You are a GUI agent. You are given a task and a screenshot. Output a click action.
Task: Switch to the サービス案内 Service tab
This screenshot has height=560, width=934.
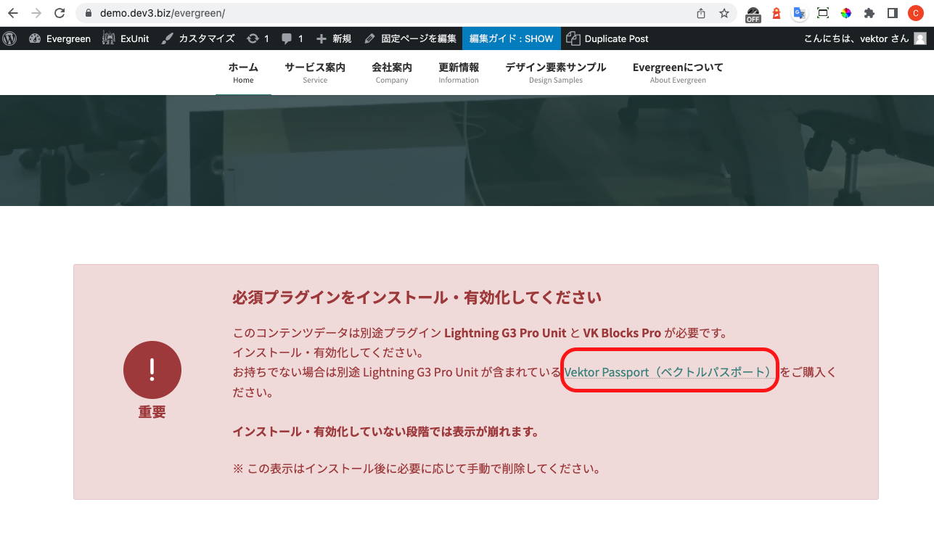[x=314, y=72]
